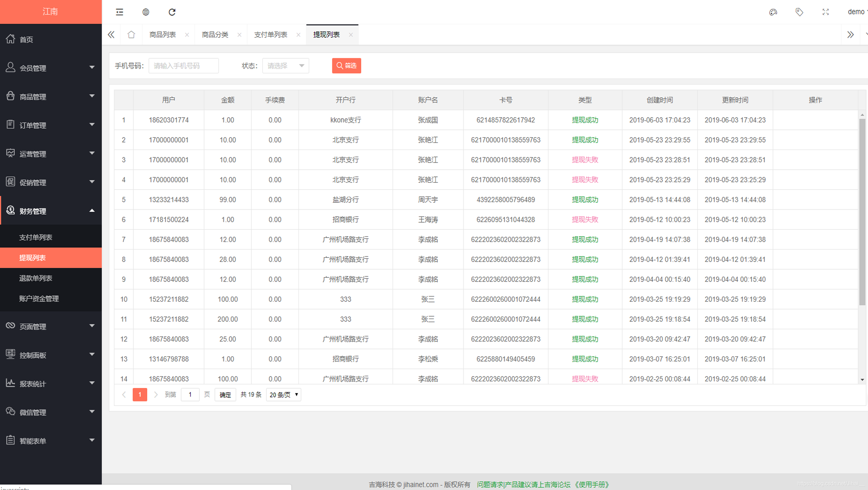Click user 18620301774 in row 1
Viewport: 868px width, 490px height.
169,120
